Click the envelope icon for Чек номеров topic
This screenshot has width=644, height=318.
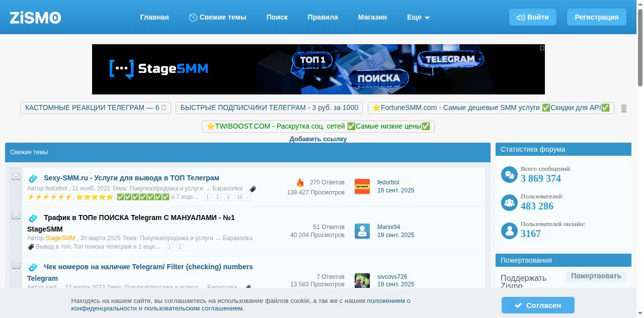16,266
